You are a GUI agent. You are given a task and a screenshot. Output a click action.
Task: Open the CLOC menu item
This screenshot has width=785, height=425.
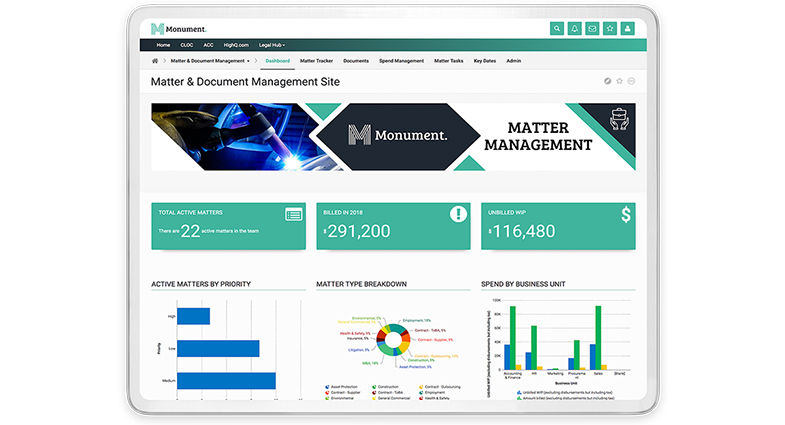(187, 45)
